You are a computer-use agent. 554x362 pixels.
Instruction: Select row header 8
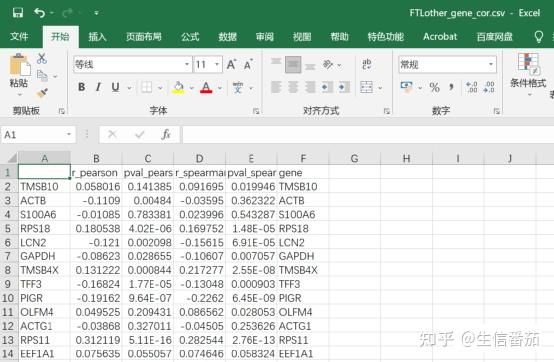8,270
